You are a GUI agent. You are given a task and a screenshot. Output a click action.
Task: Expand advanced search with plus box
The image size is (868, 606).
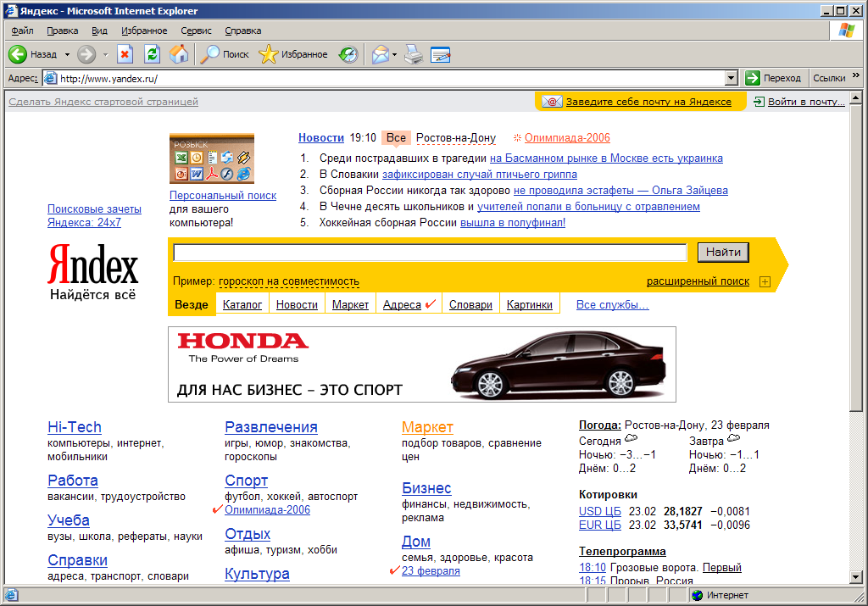tap(765, 281)
